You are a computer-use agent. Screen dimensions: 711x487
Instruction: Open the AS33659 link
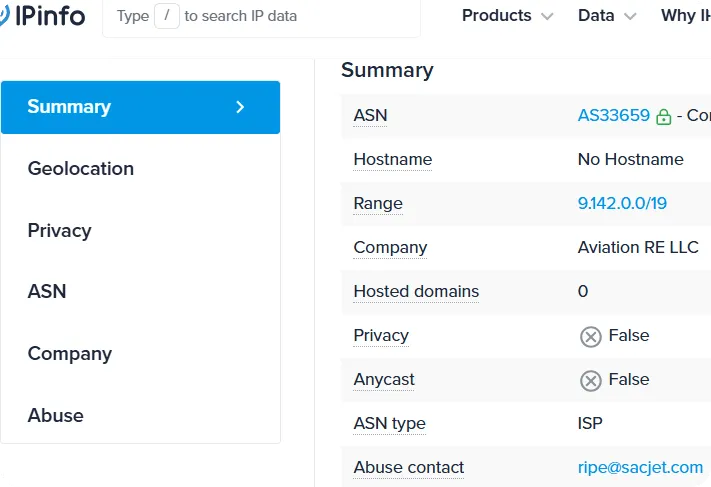pos(614,115)
